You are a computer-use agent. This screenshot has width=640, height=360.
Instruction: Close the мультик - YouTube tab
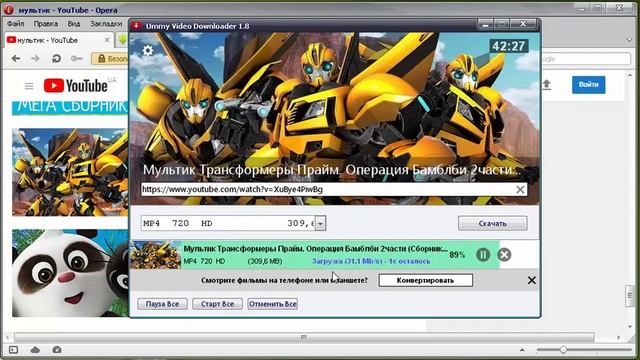107,40
